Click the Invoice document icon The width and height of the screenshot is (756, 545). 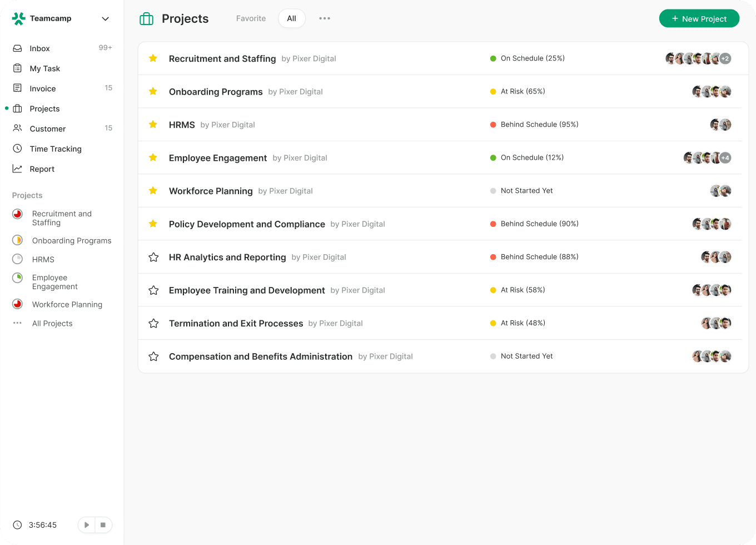pyautogui.click(x=17, y=88)
